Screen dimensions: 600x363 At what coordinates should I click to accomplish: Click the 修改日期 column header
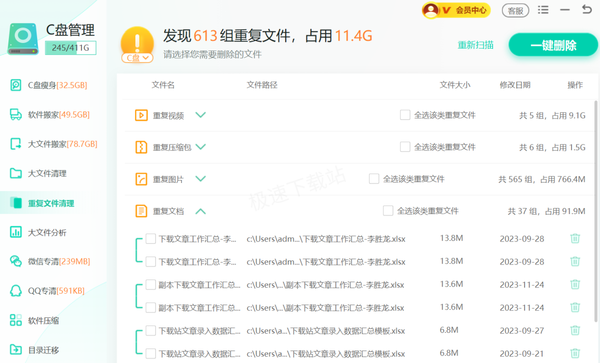tap(515, 85)
